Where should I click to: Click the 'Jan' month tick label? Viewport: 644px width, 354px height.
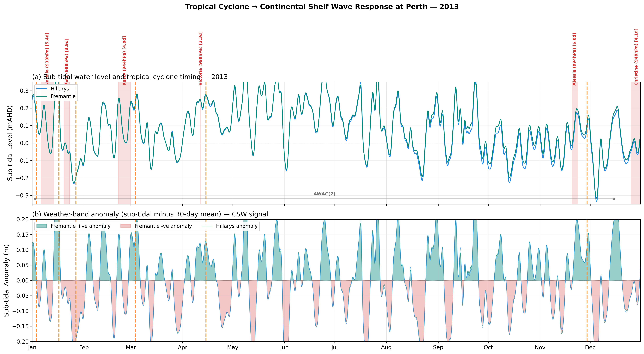click(x=32, y=348)
